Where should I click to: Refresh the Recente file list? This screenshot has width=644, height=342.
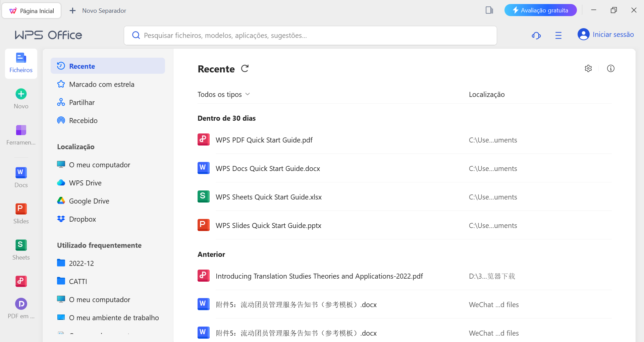point(245,69)
